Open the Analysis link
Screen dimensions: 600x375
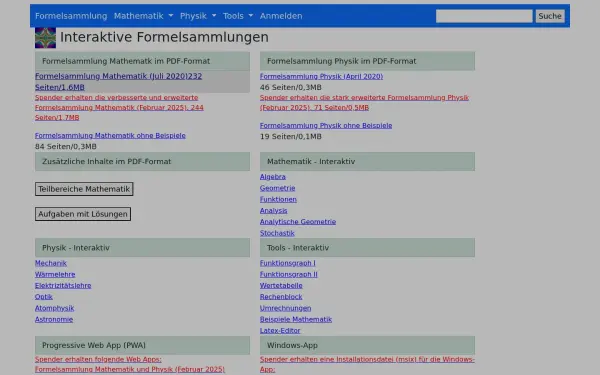point(274,210)
